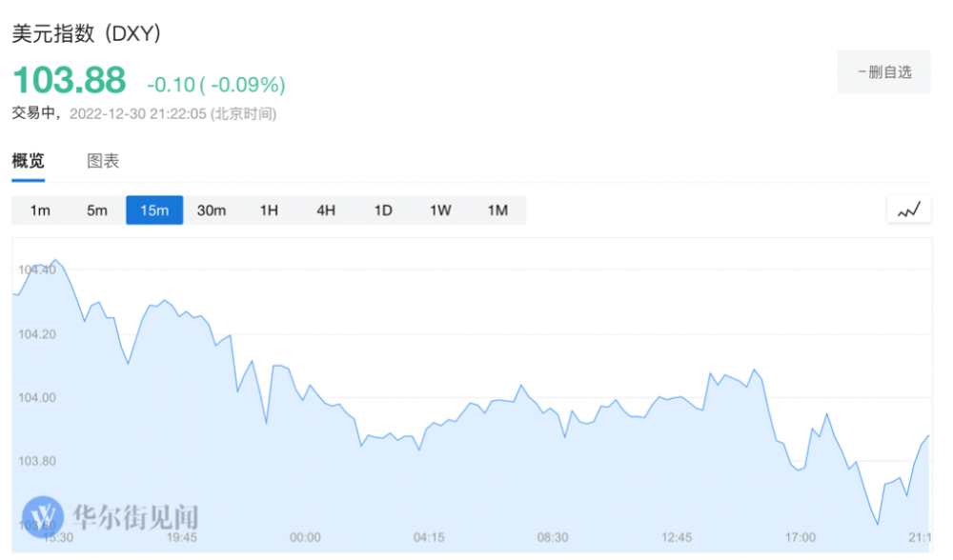The width and height of the screenshot is (953, 560).
Task: Select the 5m timeframe
Action: pyautogui.click(x=97, y=210)
